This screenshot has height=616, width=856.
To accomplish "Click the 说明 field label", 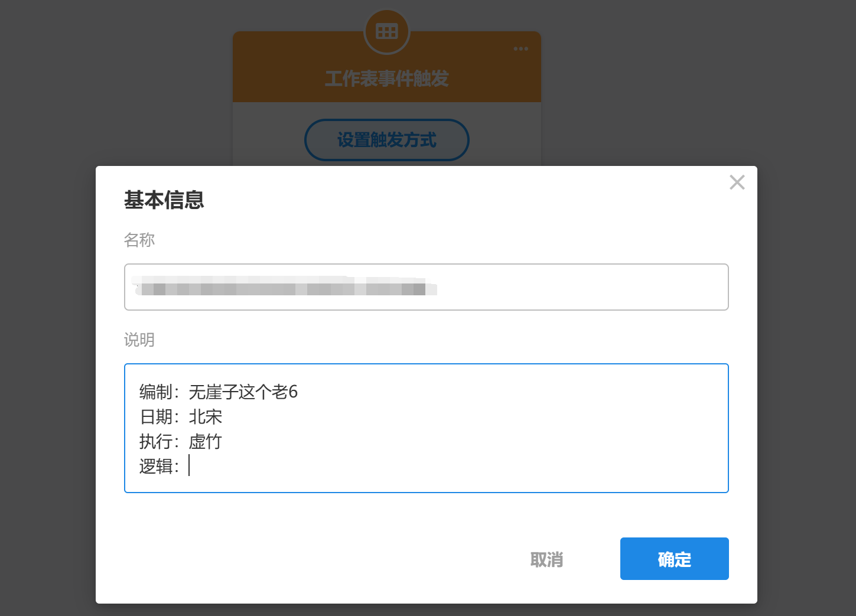I will tap(139, 340).
